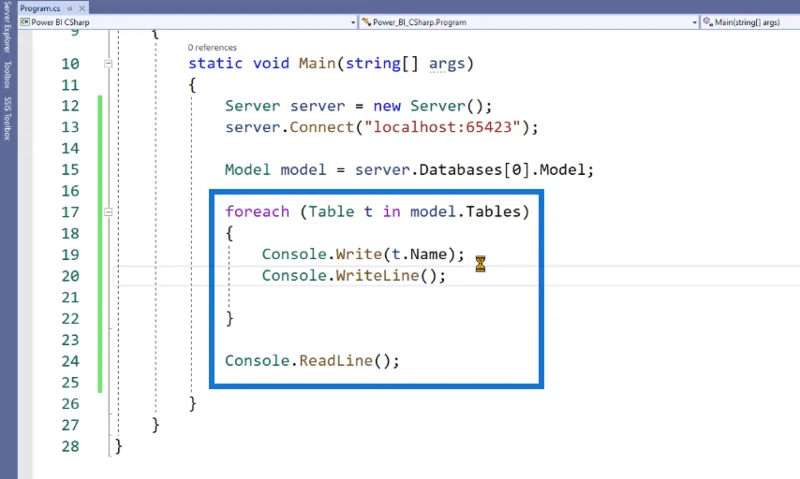The width and height of the screenshot is (800, 479).
Task: Click line number 28 in the margin
Action: [70, 446]
